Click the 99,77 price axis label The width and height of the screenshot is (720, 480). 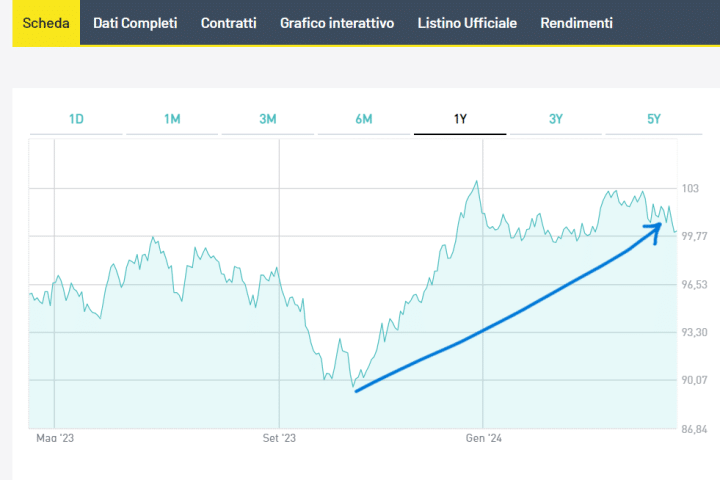694,236
